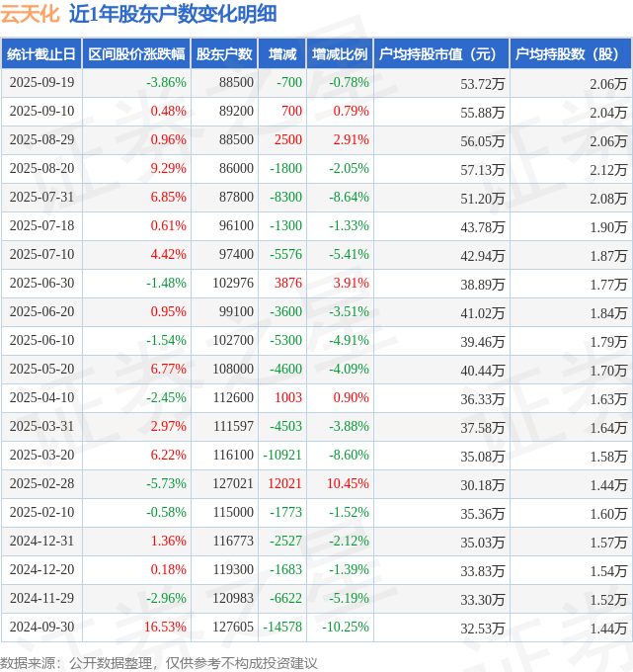The width and height of the screenshot is (633, 672).
Task: Click the 户均持股市值（元） column header
Action: point(440,54)
